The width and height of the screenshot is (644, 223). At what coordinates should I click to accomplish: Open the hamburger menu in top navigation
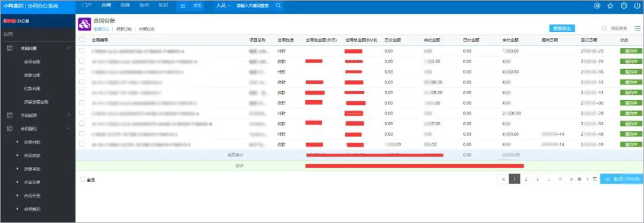coord(183,6)
